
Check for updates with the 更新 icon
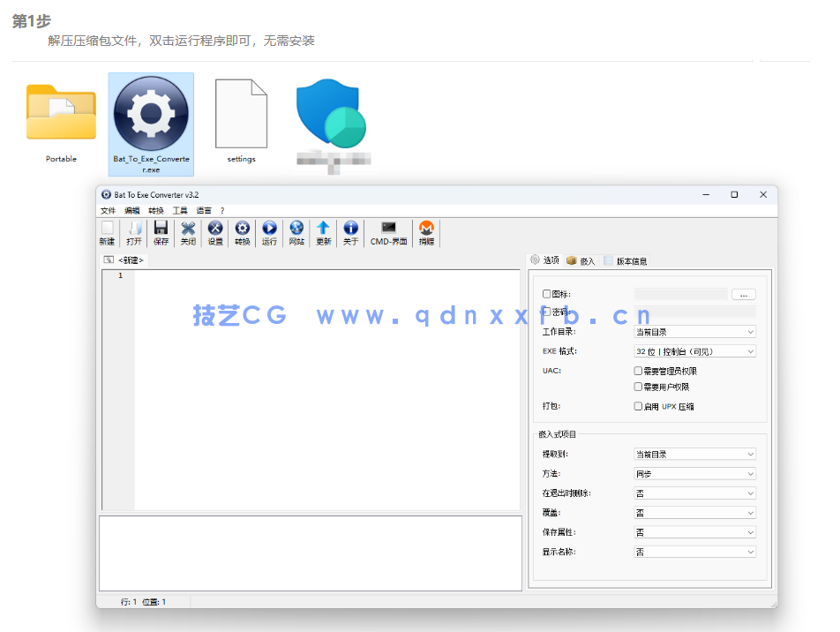(x=323, y=232)
